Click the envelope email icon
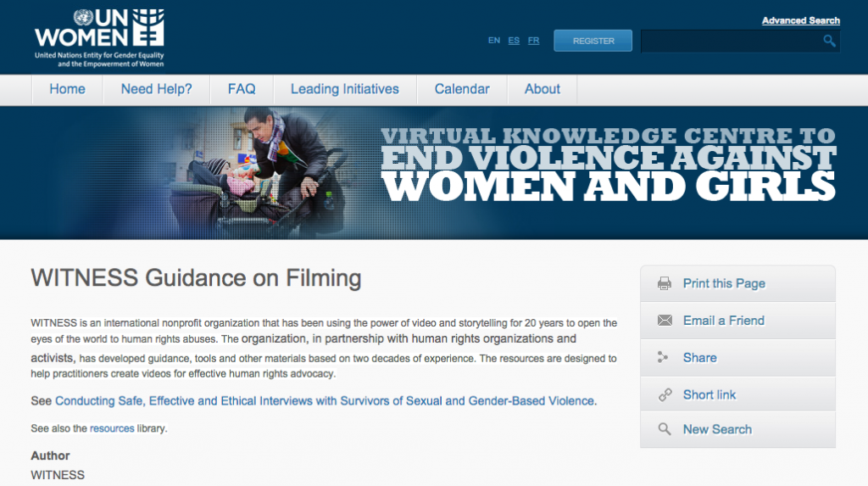The width and height of the screenshot is (868, 486). click(665, 321)
